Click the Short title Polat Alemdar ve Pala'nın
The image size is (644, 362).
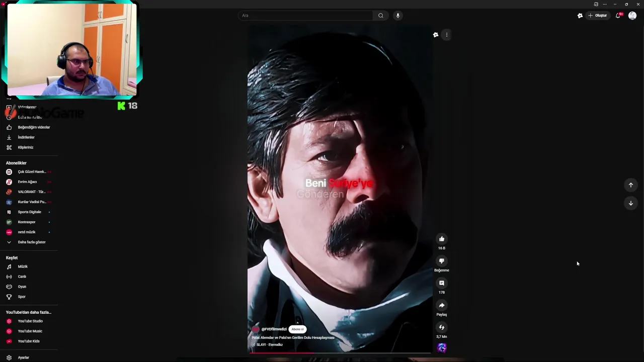[x=293, y=338]
